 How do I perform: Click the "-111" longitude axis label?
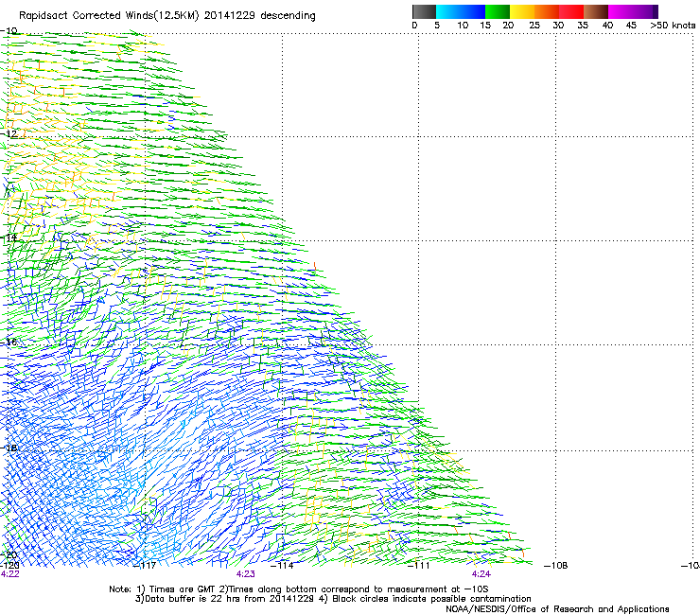click(x=418, y=566)
